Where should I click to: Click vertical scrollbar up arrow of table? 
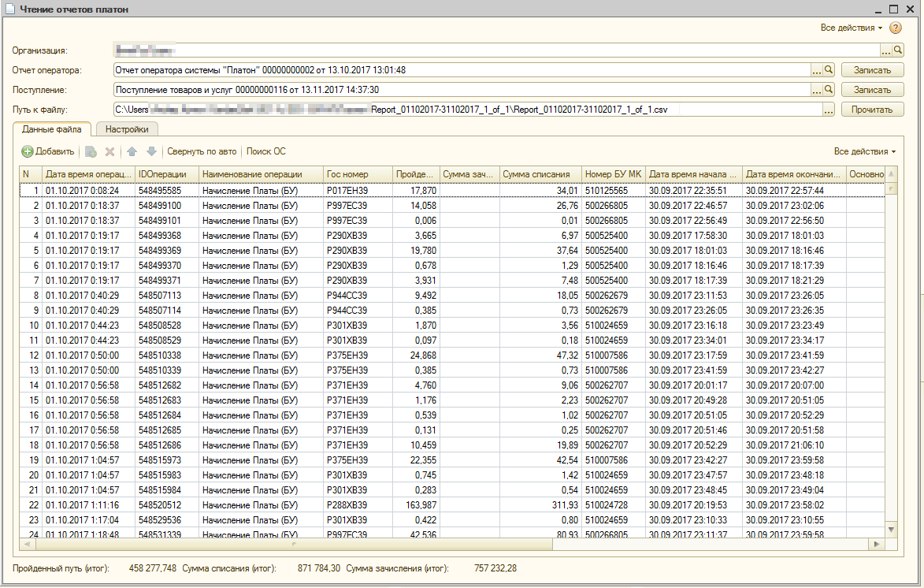click(891, 174)
